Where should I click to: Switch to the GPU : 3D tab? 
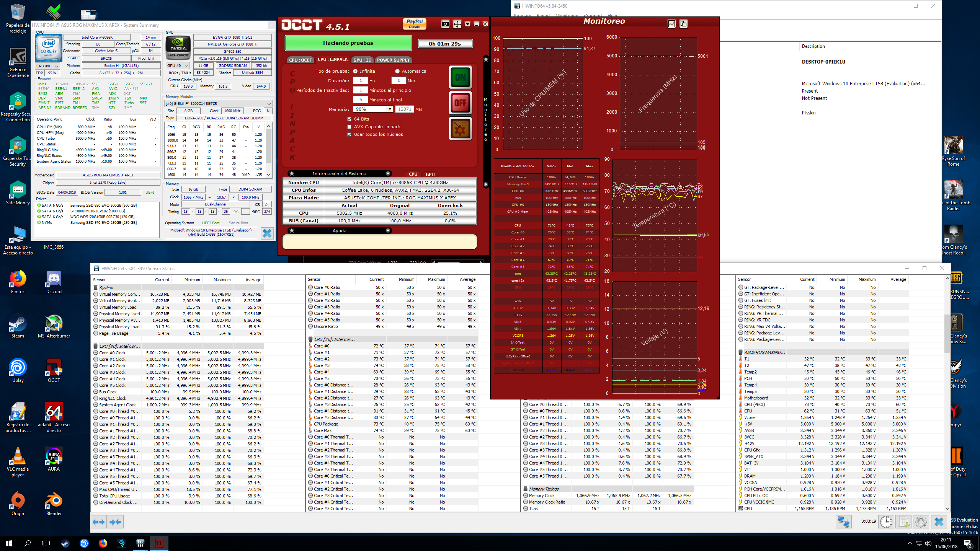[x=363, y=60]
